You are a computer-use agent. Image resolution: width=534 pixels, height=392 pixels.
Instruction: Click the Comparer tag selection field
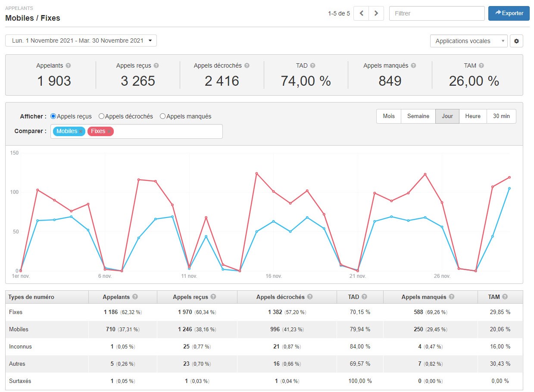168,131
